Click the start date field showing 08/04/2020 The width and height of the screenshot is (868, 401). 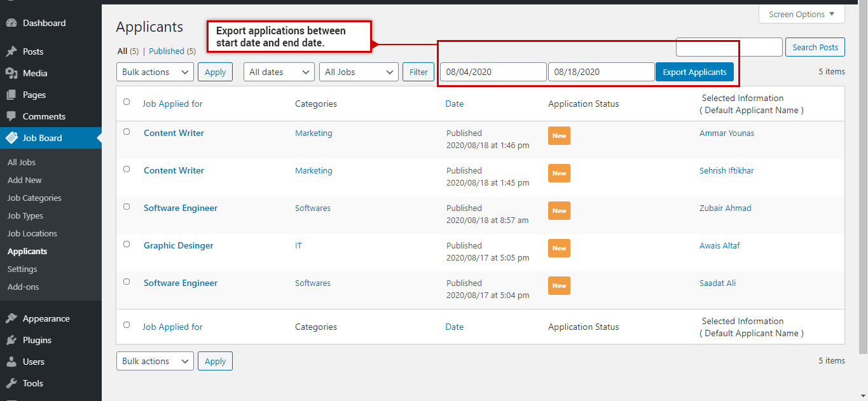tap(493, 72)
